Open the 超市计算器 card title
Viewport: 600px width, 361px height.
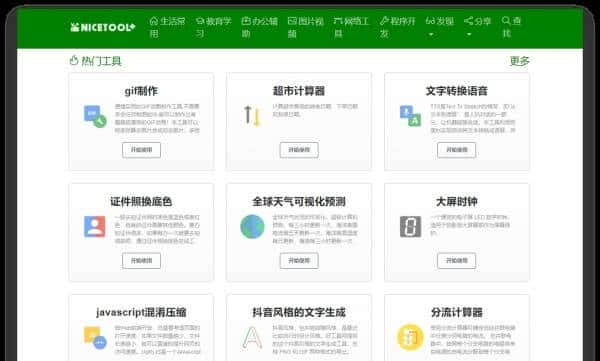pos(299,91)
